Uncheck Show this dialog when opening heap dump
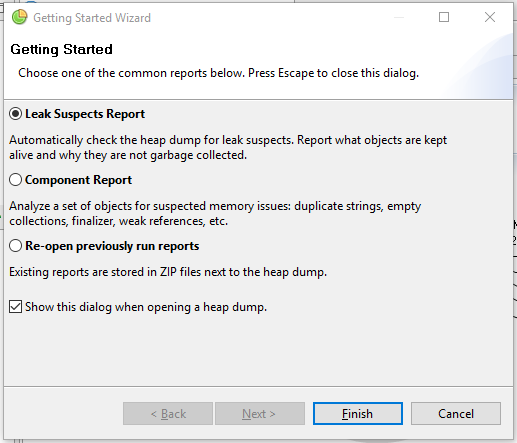517x443 pixels. click(16, 307)
